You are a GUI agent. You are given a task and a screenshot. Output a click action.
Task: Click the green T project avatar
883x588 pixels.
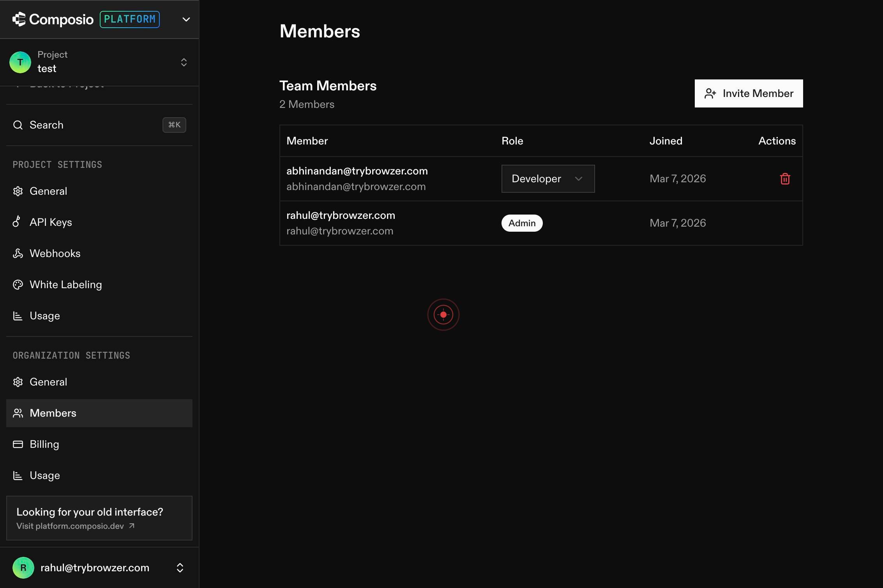coord(20,62)
